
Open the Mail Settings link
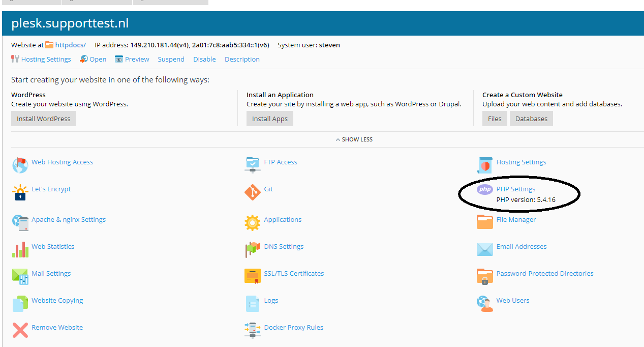coord(51,273)
